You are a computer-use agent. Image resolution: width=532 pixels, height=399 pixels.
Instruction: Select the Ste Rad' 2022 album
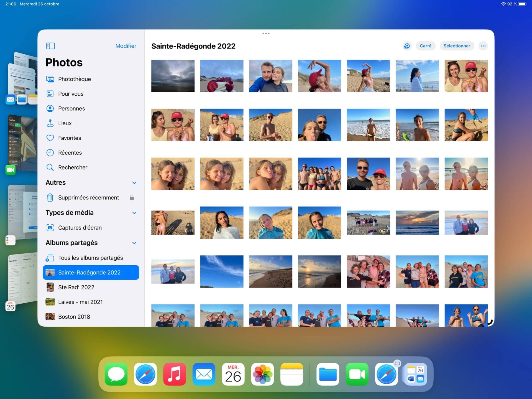(76, 287)
